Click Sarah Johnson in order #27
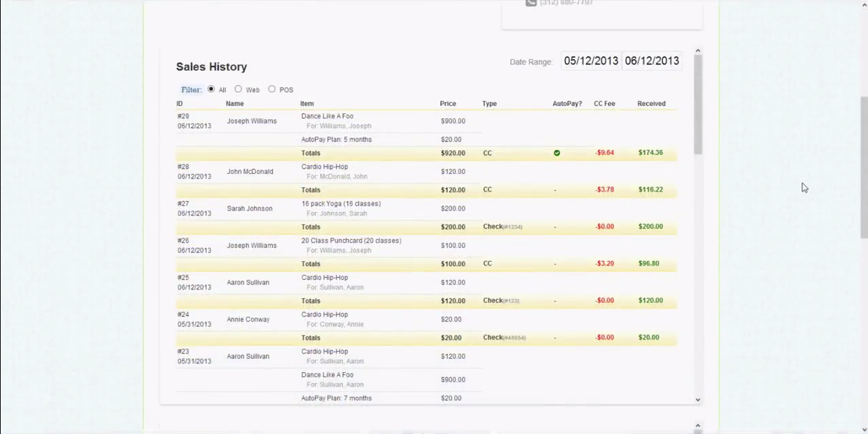The height and width of the screenshot is (434, 868). coord(250,209)
